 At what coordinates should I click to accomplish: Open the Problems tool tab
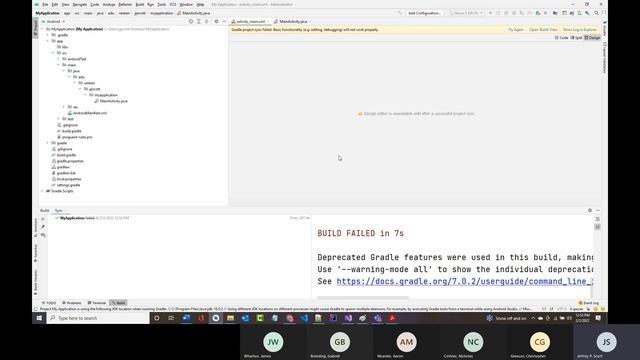72,303
